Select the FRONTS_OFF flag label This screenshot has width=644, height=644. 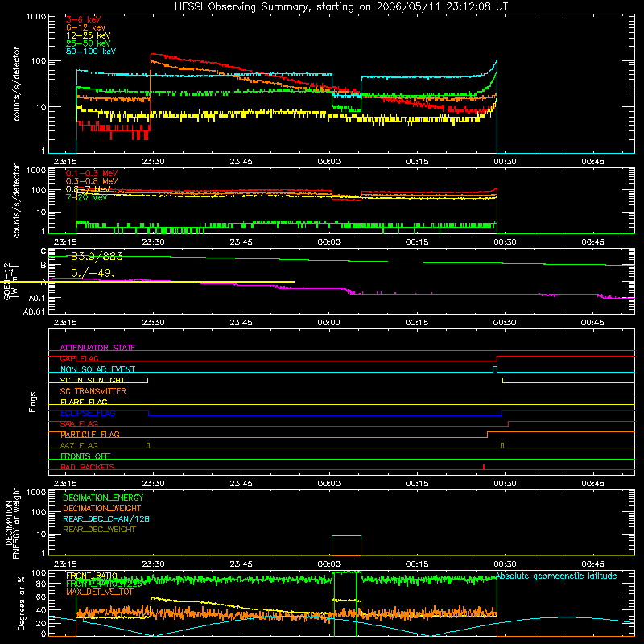click(85, 456)
